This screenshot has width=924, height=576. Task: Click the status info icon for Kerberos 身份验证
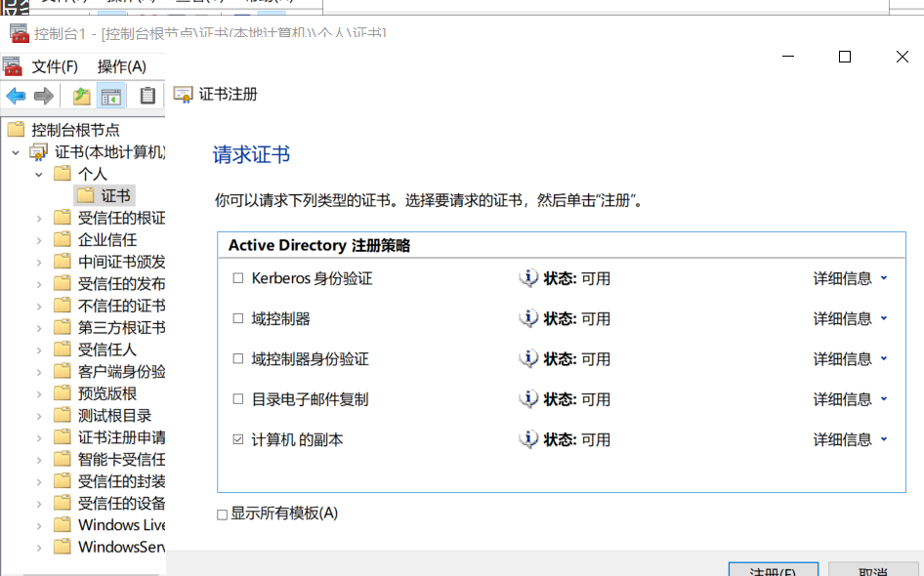coord(528,278)
